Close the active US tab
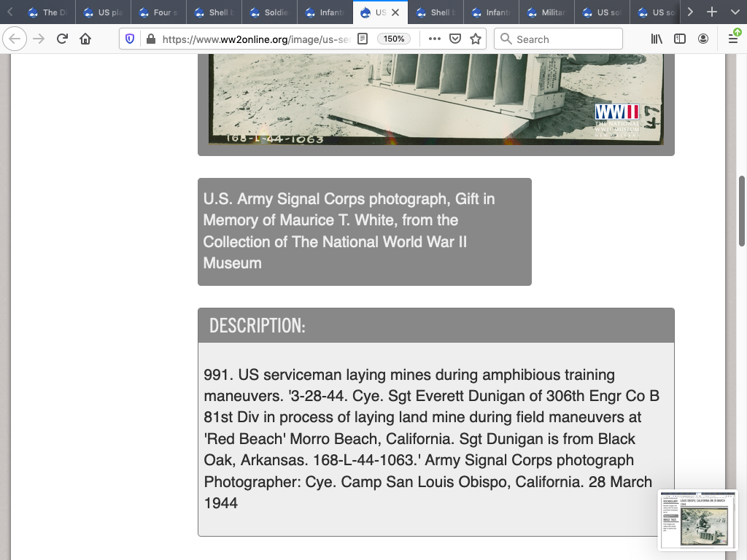 [x=395, y=12]
